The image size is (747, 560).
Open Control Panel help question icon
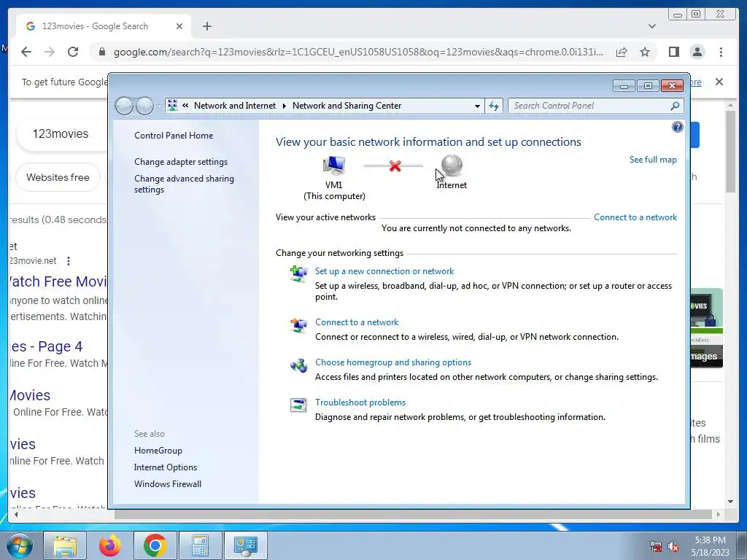click(677, 127)
